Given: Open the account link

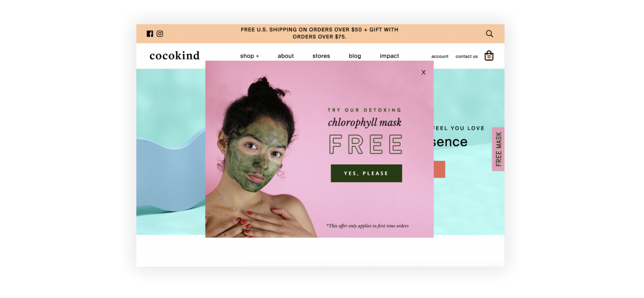Looking at the screenshot, I should (x=440, y=56).
